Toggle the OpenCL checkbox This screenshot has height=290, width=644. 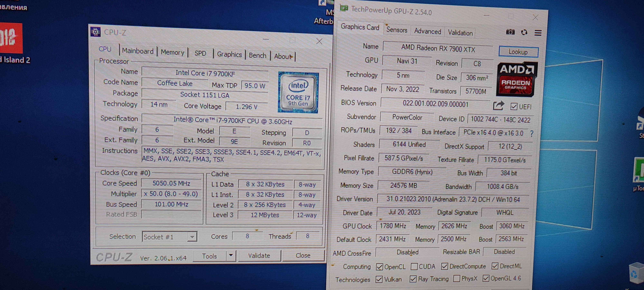(379, 267)
